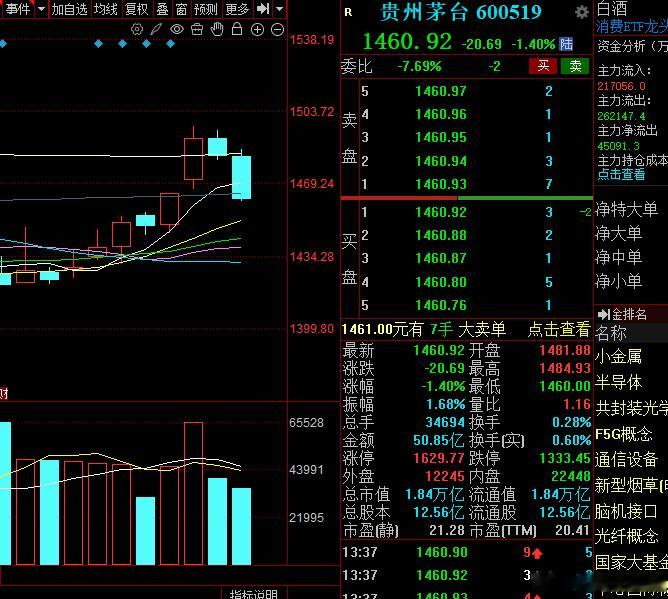Click the R badge left of 贵州茅台
668x599 pixels.
pyautogui.click(x=348, y=12)
